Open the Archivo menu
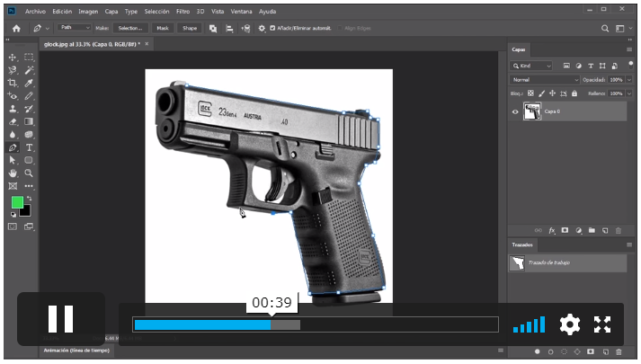This screenshot has height=364, width=641. coord(35,12)
